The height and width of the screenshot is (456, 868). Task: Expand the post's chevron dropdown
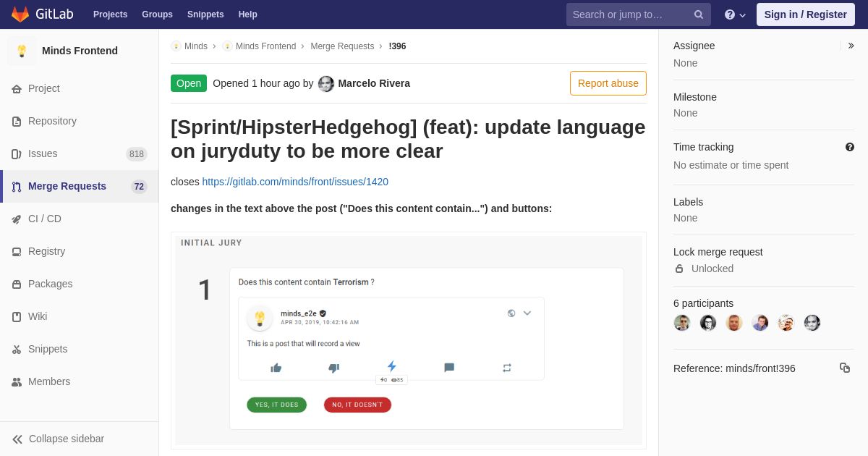pos(527,313)
